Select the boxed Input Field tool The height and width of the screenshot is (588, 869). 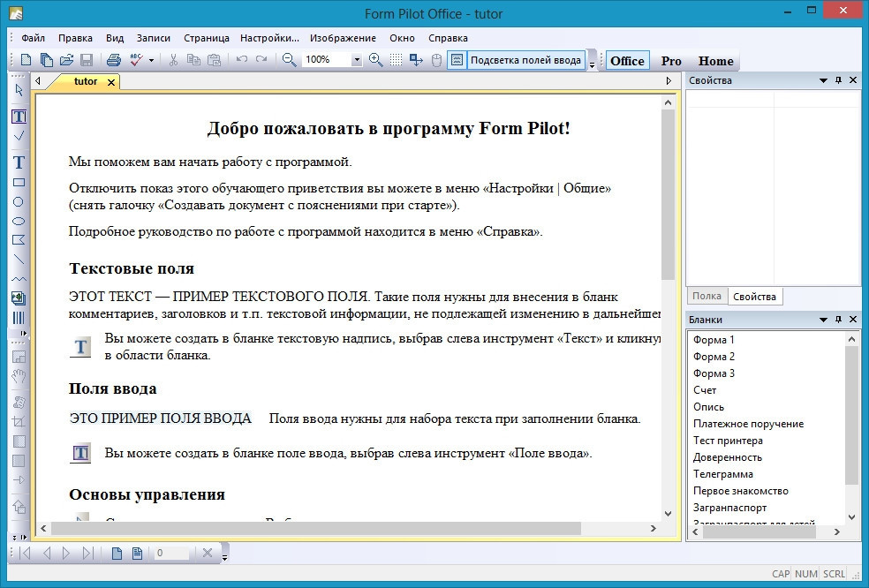click(x=19, y=117)
